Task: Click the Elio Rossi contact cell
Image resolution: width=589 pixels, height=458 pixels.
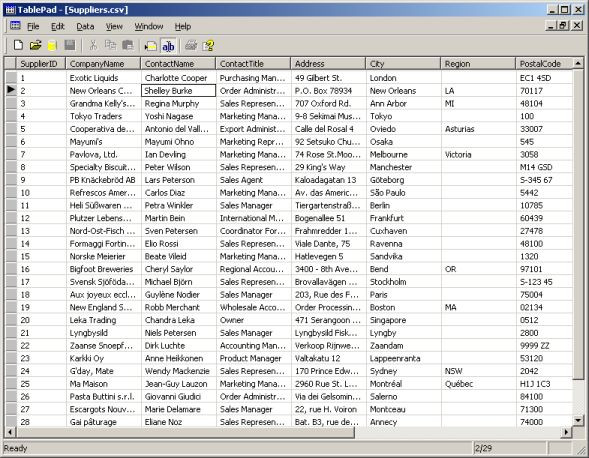Action: (178, 243)
